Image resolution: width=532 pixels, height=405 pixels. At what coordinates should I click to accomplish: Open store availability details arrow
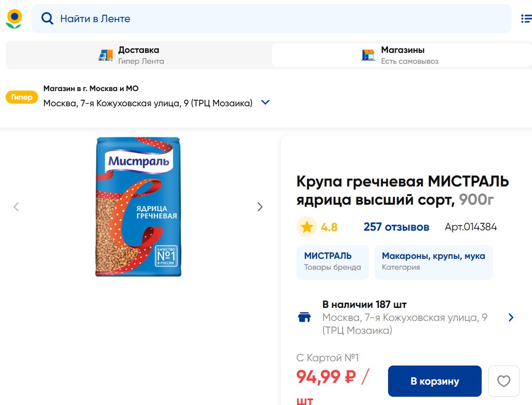pyautogui.click(x=511, y=317)
